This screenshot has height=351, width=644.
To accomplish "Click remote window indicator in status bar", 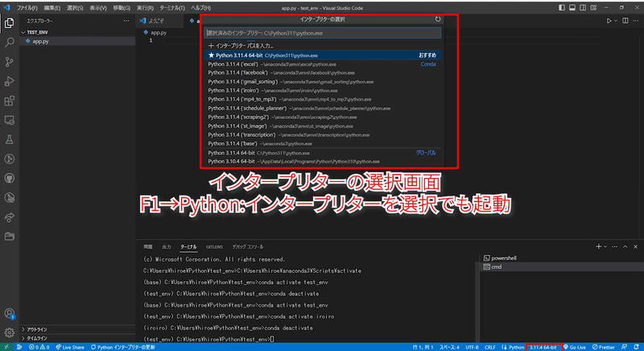I will (6, 347).
